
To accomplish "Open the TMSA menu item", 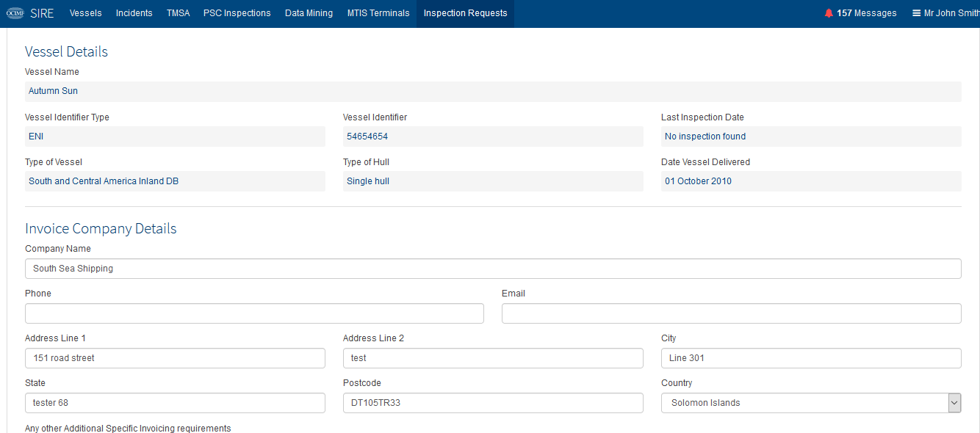I will 178,13.
